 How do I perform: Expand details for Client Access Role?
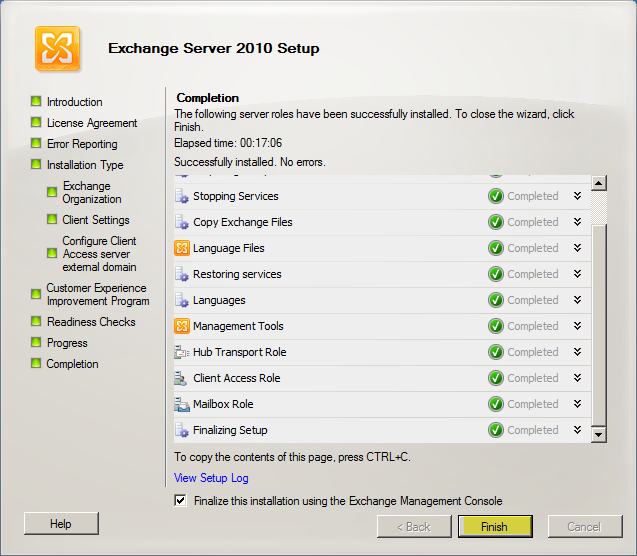tap(577, 378)
